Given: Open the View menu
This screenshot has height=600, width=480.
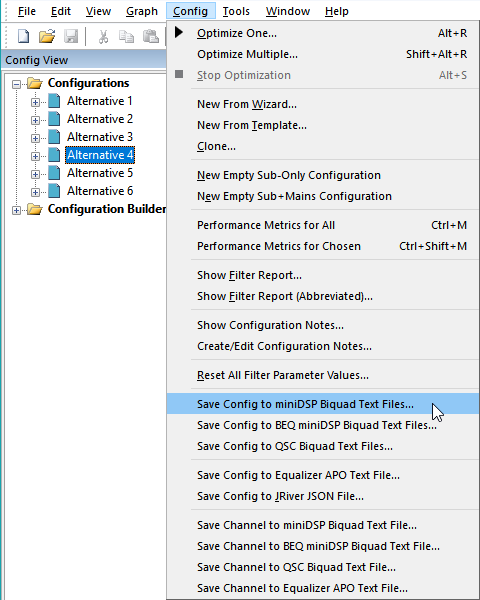Looking at the screenshot, I should click(x=98, y=11).
